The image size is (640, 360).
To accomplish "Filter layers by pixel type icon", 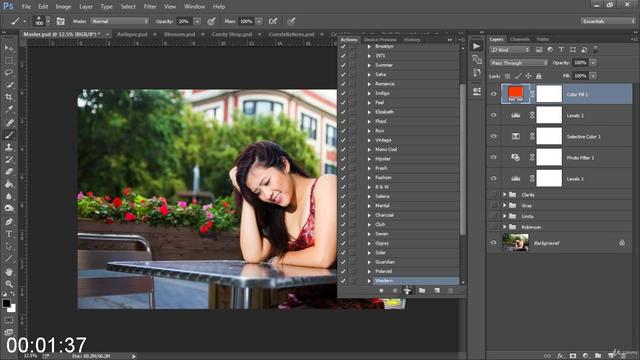I will (x=539, y=50).
